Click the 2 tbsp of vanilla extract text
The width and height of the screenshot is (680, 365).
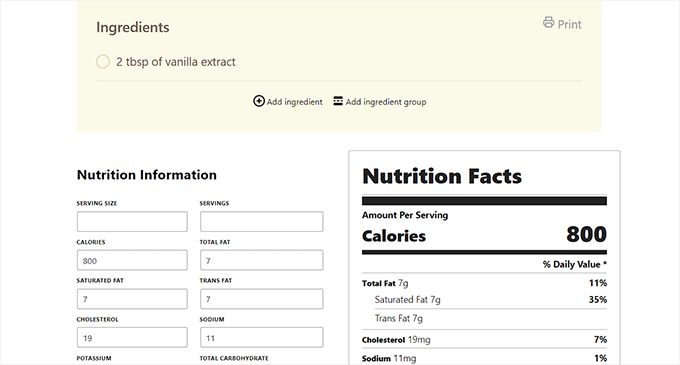176,62
